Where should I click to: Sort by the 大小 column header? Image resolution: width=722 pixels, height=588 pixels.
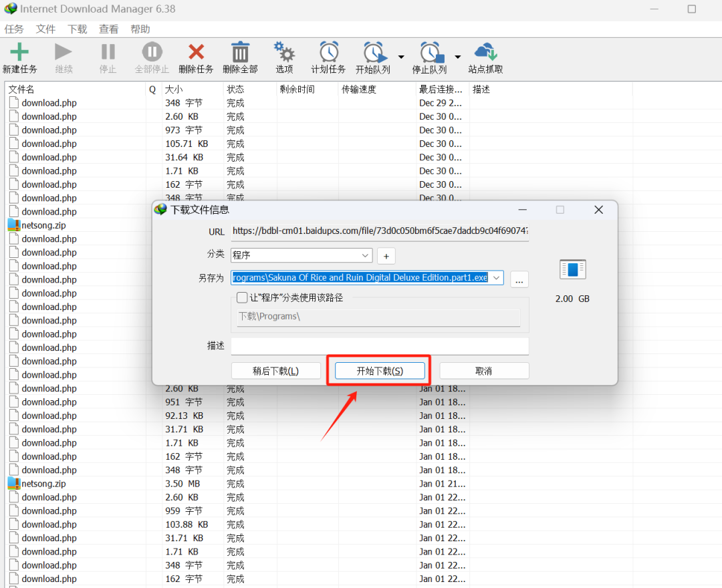pyautogui.click(x=193, y=90)
